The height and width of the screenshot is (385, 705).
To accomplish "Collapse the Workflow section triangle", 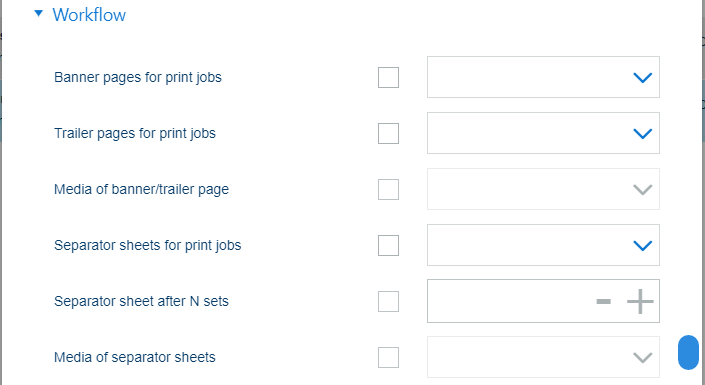I will [x=39, y=13].
